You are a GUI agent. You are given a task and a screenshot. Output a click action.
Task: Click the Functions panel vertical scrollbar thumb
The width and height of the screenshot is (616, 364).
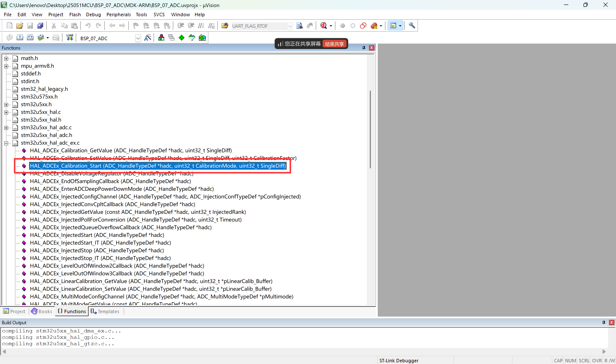pyautogui.click(x=370, y=129)
